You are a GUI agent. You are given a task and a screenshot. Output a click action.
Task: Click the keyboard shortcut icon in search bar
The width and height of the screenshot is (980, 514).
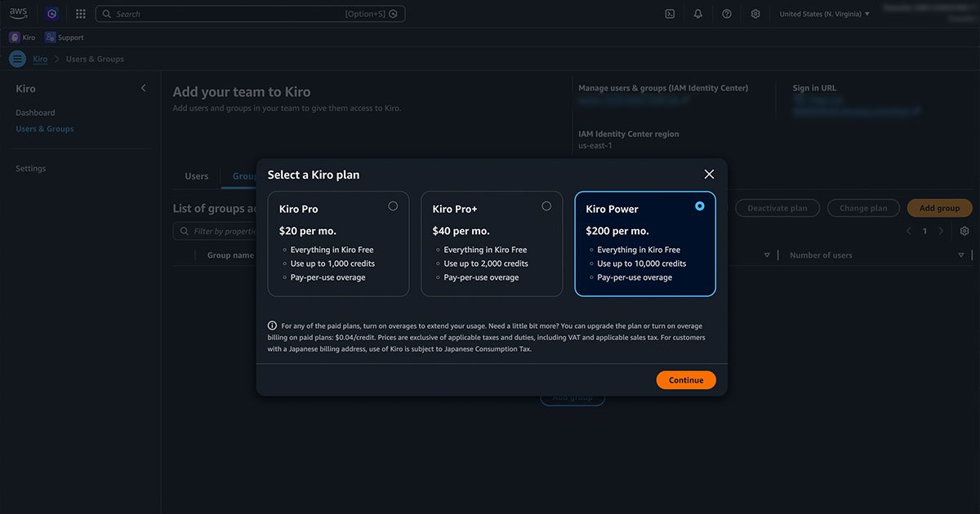(x=394, y=14)
